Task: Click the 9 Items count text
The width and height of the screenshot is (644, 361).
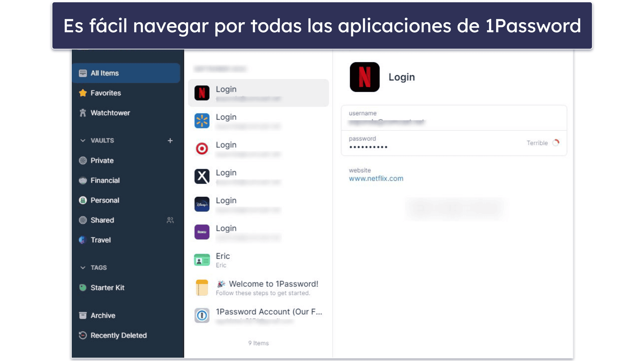Action: [258, 343]
